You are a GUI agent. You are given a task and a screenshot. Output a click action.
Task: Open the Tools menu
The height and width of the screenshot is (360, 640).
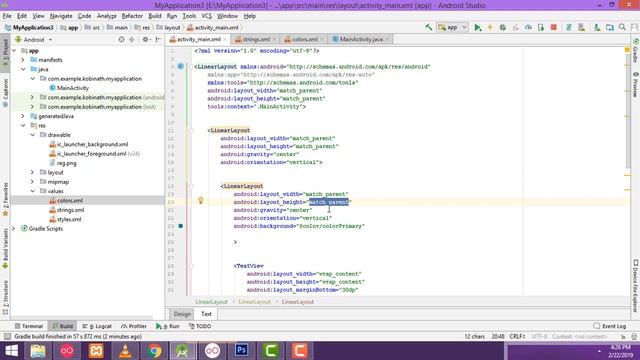pos(189,16)
